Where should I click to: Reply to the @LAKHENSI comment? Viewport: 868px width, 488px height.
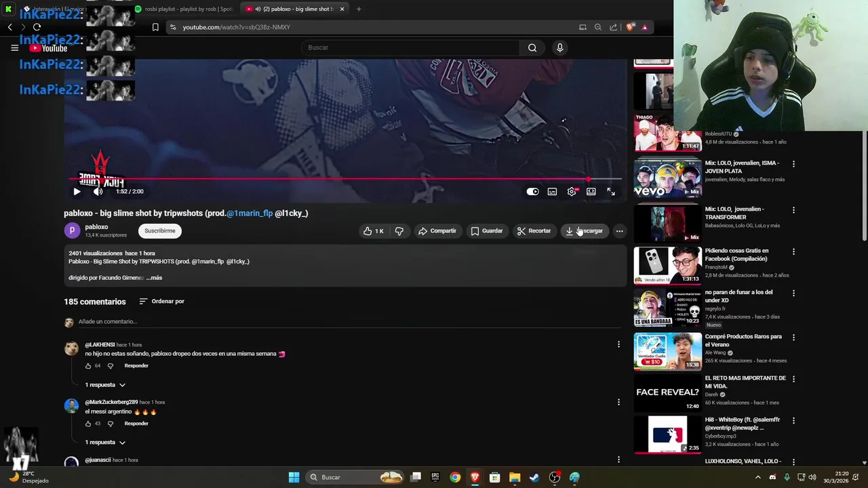136,366
